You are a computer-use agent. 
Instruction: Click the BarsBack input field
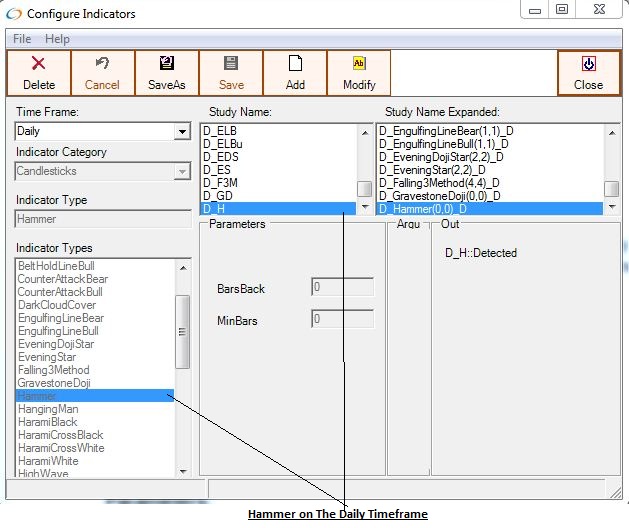click(342, 287)
